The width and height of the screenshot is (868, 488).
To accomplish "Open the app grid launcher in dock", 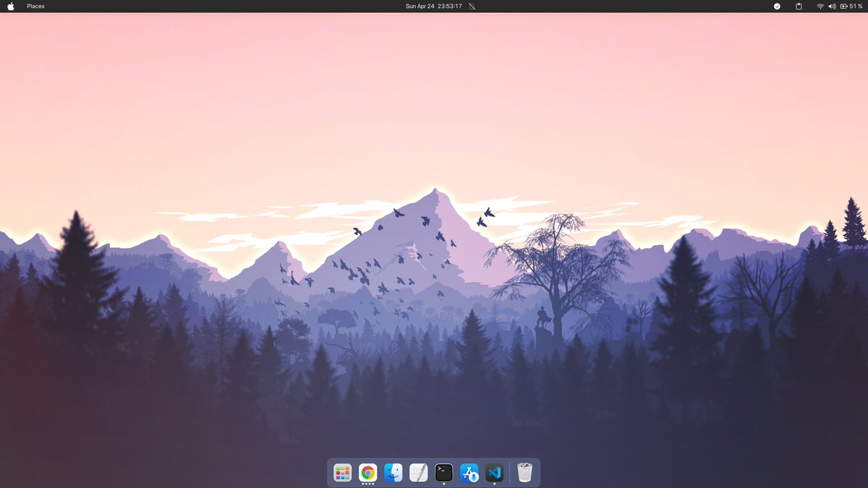I will [x=343, y=473].
